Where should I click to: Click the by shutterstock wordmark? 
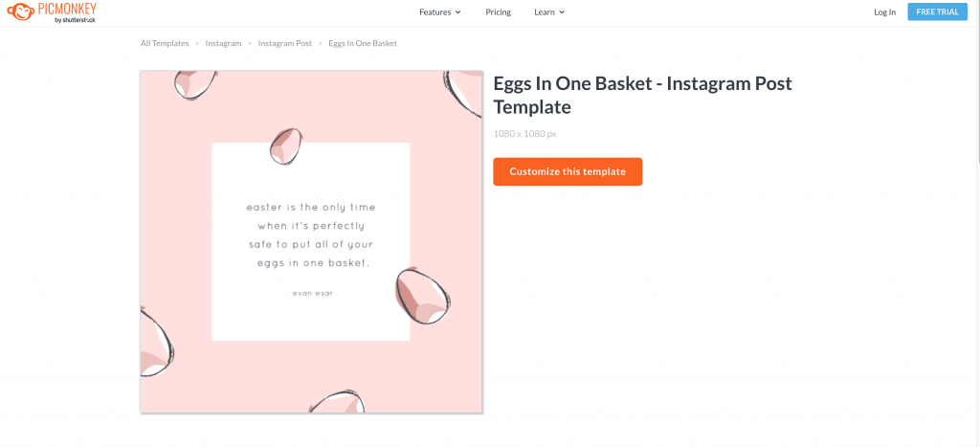(x=76, y=19)
